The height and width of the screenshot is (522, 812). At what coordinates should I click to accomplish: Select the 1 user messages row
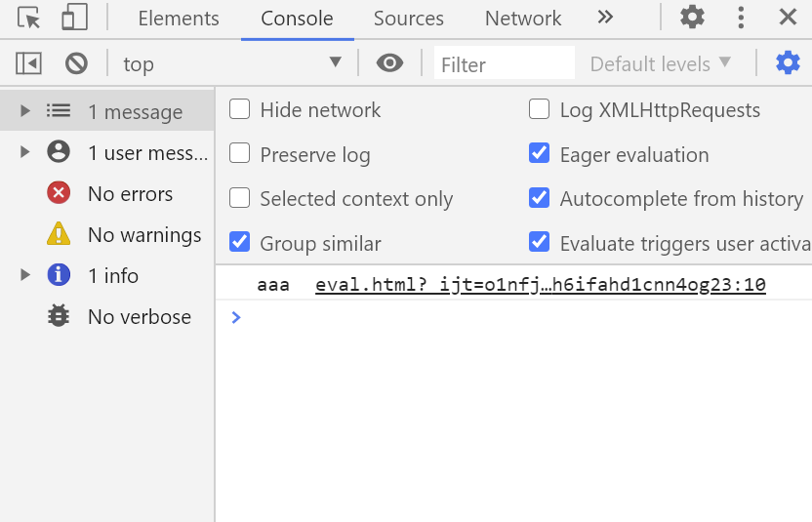click(107, 152)
